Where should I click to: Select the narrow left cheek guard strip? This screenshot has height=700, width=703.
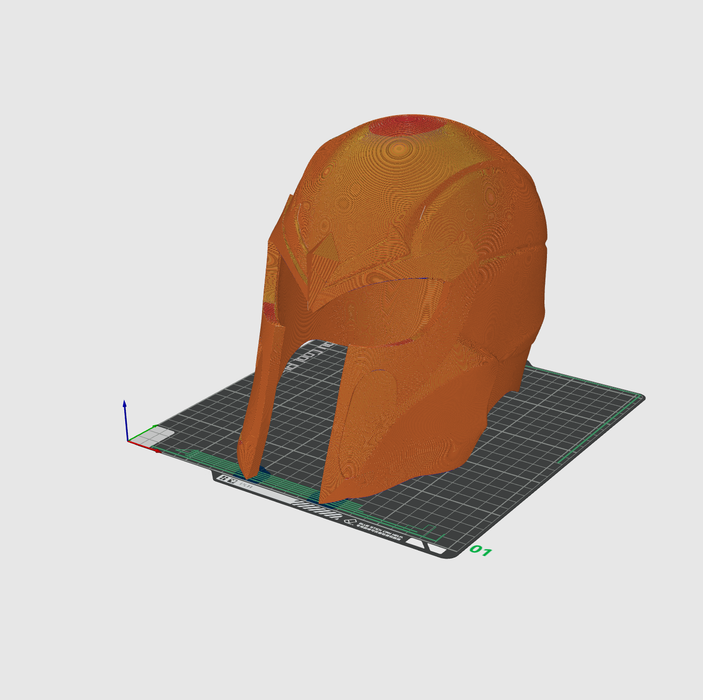pyautogui.click(x=258, y=400)
